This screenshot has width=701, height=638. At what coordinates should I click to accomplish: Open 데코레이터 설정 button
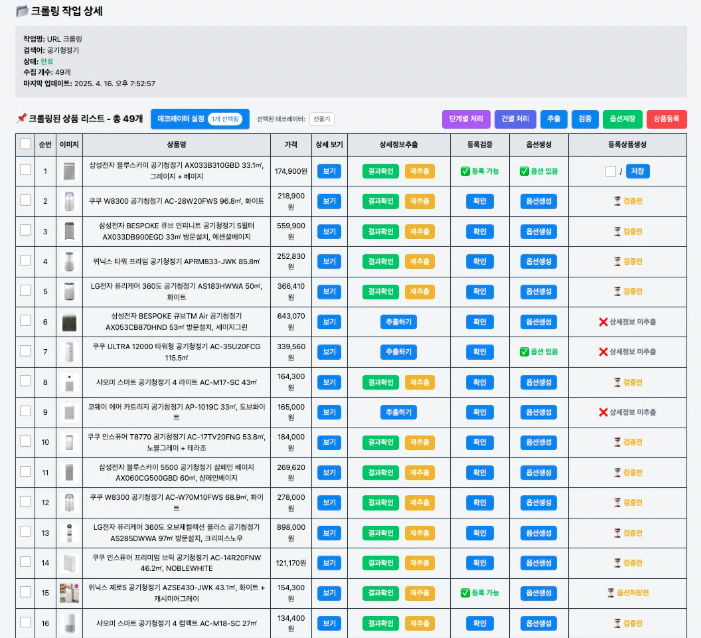pyautogui.click(x=200, y=119)
